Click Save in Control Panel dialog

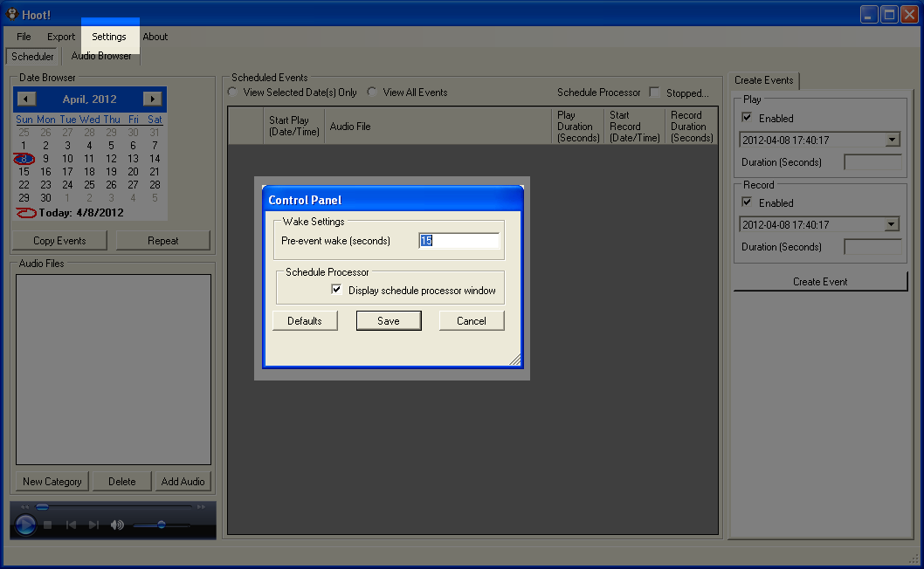point(389,321)
